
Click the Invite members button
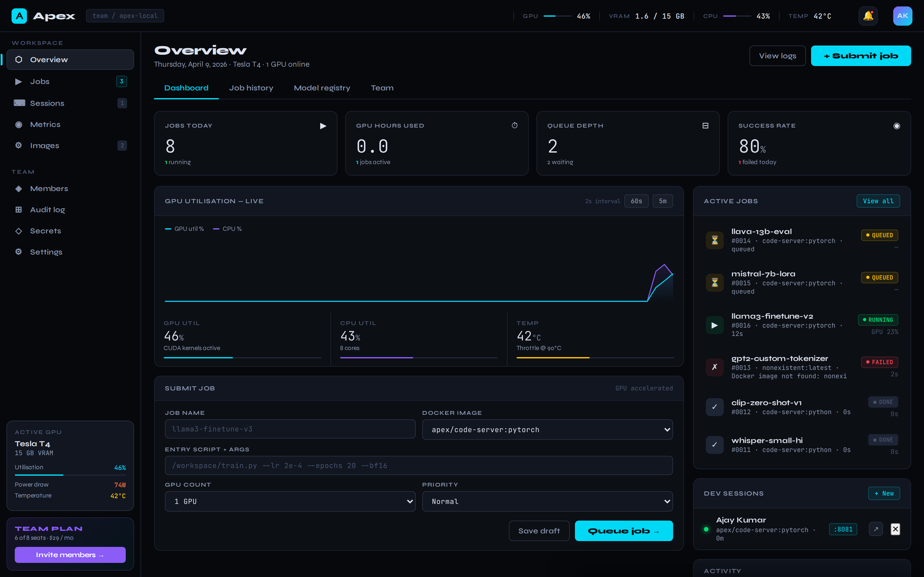[x=70, y=555]
